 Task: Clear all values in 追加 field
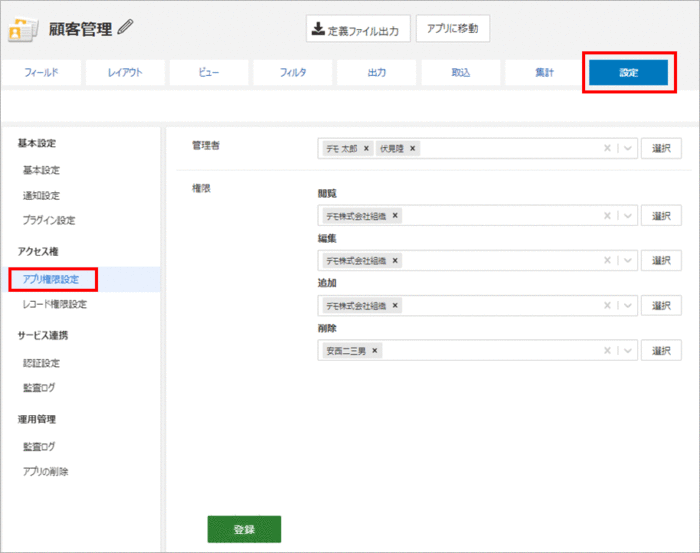[x=607, y=305]
